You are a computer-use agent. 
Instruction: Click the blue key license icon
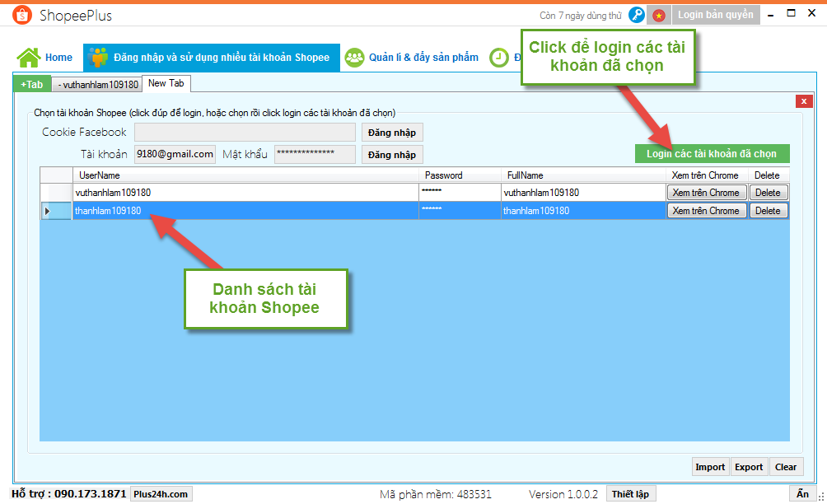pos(637,15)
